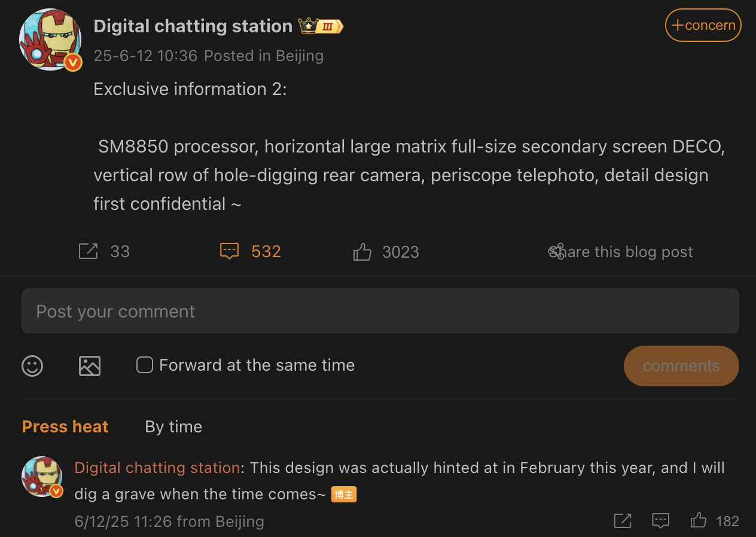Click the image attachment icon
The width and height of the screenshot is (756, 537).
pyautogui.click(x=90, y=365)
